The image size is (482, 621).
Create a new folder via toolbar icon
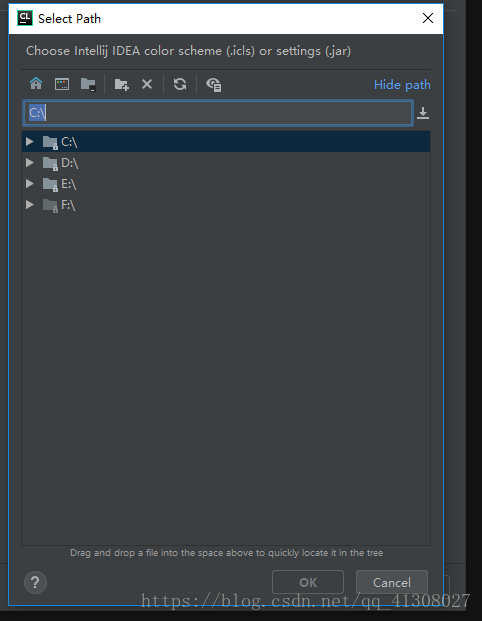pyautogui.click(x=122, y=84)
